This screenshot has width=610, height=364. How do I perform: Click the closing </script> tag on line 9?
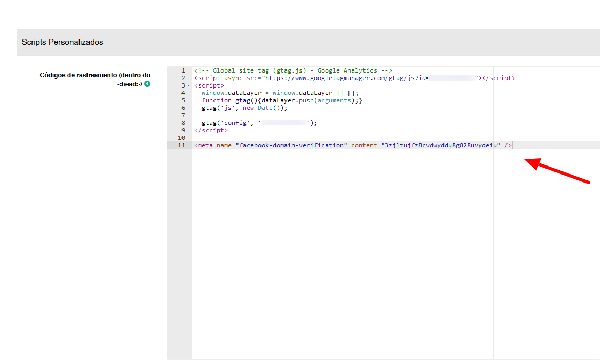pos(211,130)
